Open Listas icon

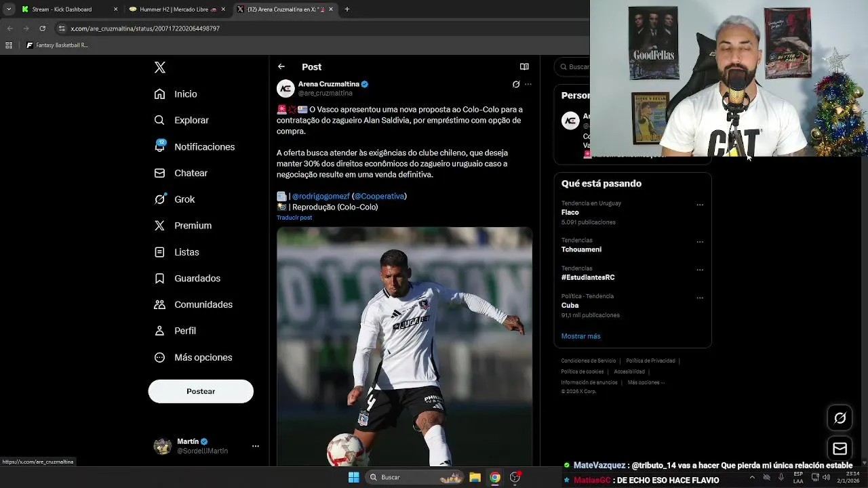click(x=159, y=252)
